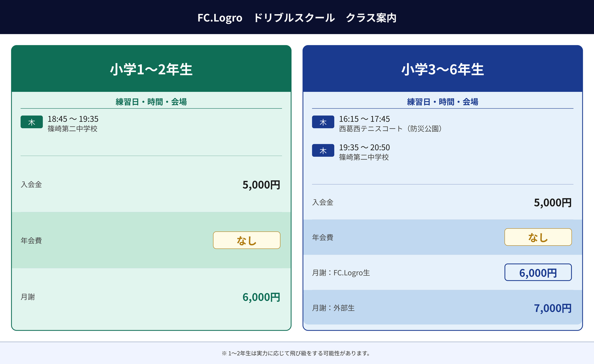Click the green 練習日・時間・会場 section heading
The width and height of the screenshot is (594, 364).
(x=151, y=102)
